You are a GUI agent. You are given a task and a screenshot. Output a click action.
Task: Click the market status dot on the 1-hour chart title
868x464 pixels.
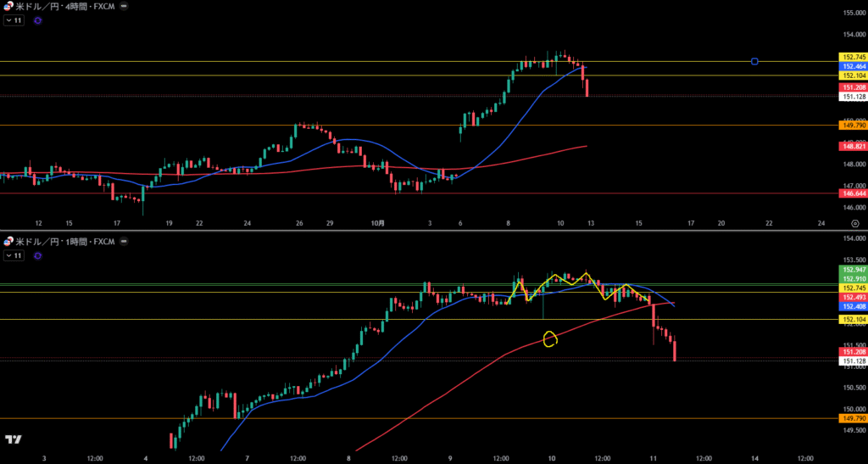point(124,242)
